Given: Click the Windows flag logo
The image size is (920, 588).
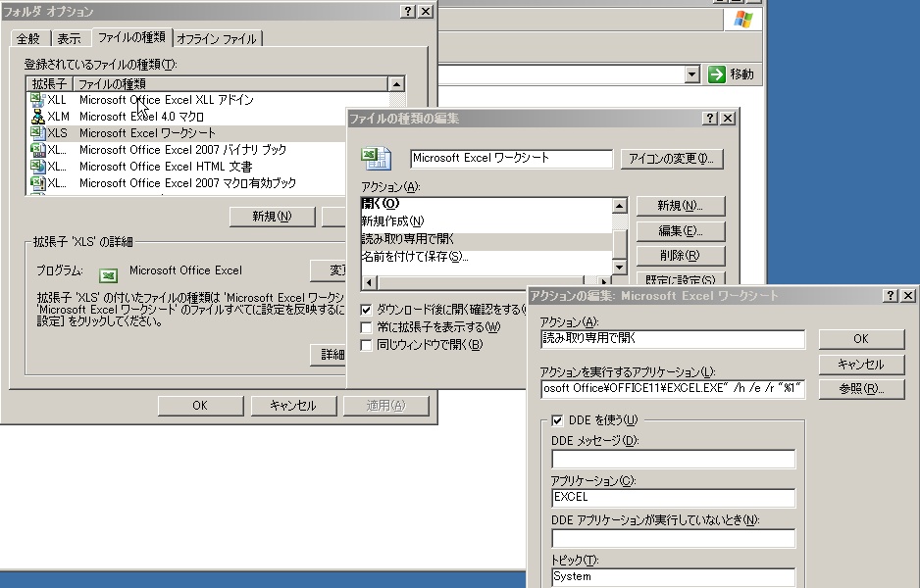Looking at the screenshot, I should click(x=742, y=20).
